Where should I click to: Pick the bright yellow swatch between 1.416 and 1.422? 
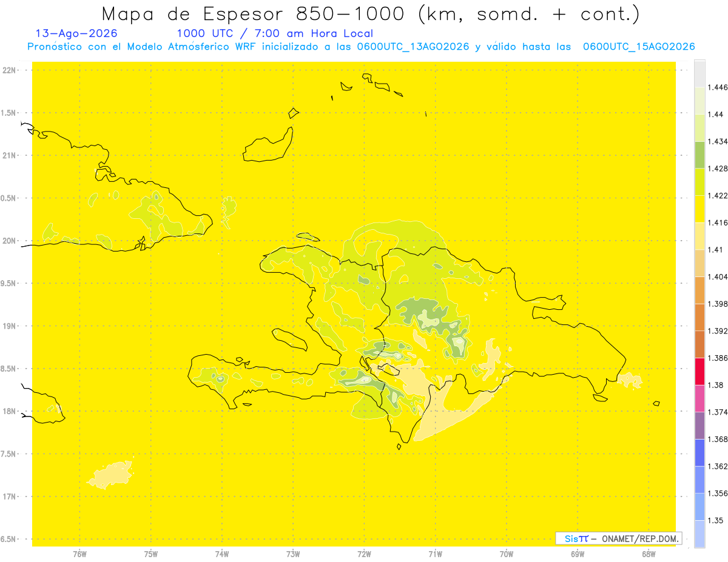[699, 209]
